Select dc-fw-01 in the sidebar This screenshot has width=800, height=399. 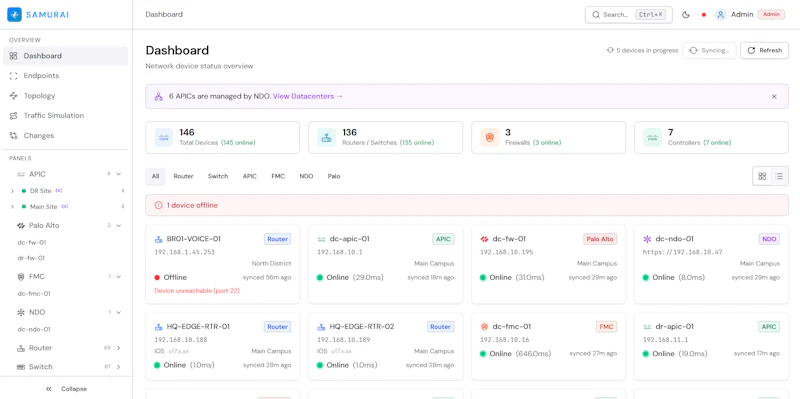[32, 242]
